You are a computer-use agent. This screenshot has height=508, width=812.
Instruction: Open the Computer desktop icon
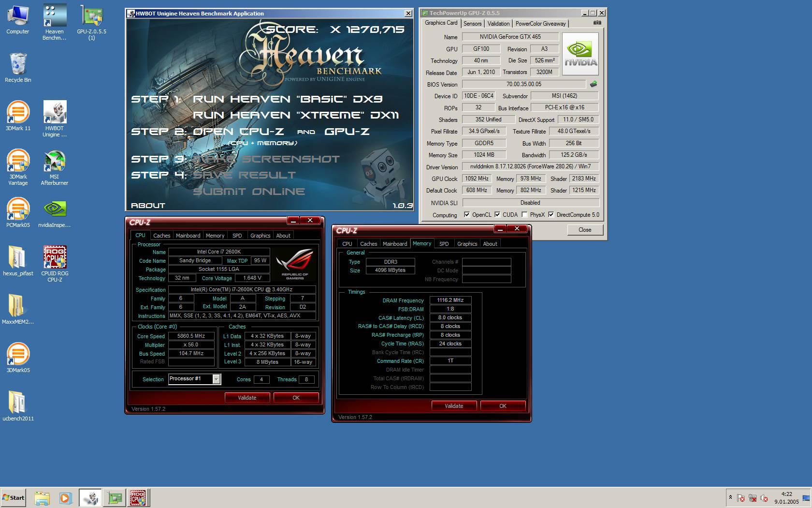coord(18,20)
